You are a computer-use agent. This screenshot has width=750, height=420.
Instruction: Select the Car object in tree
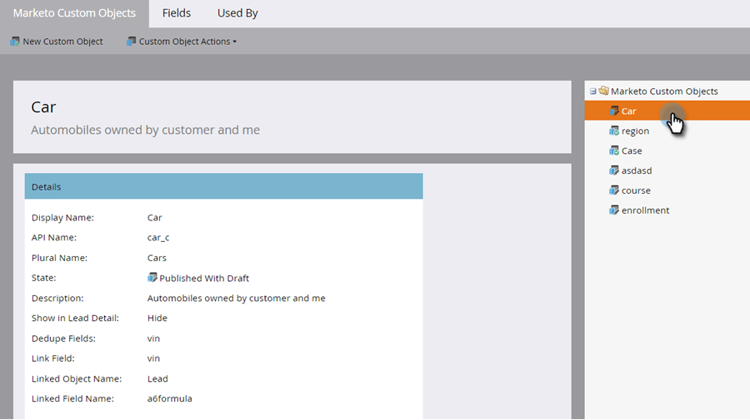(x=667, y=111)
